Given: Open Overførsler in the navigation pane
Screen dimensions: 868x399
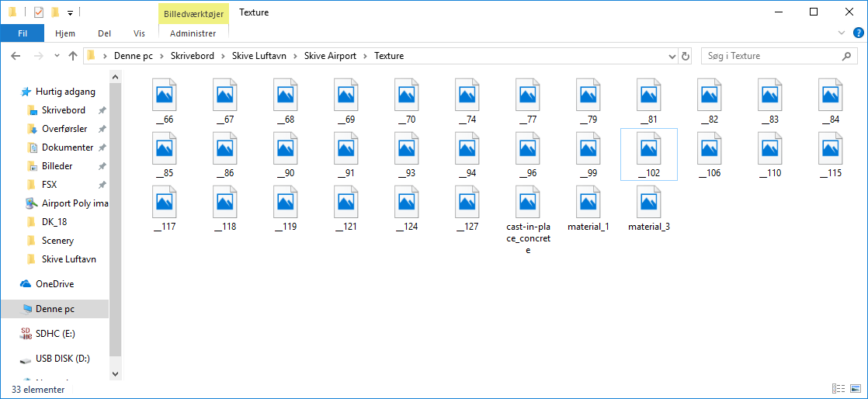Looking at the screenshot, I should click(64, 129).
